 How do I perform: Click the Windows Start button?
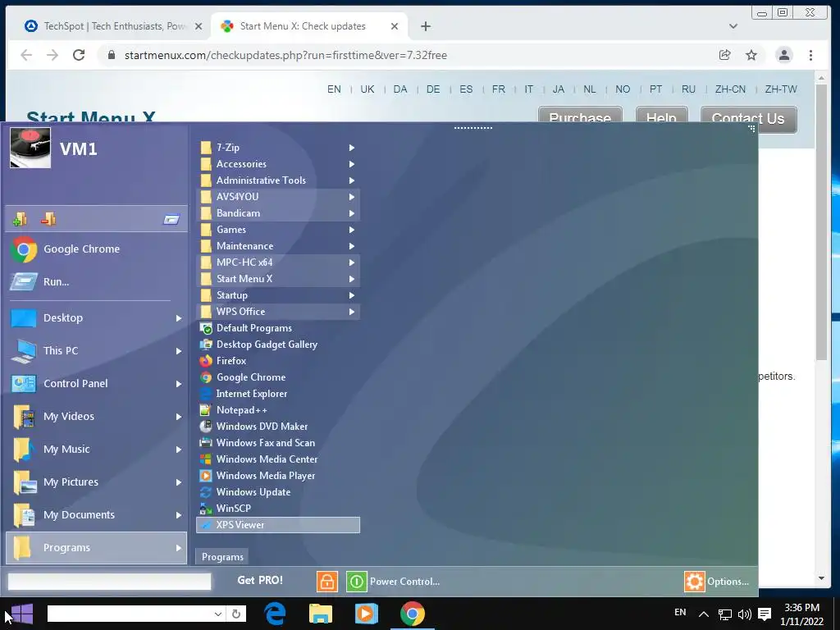click(22, 614)
